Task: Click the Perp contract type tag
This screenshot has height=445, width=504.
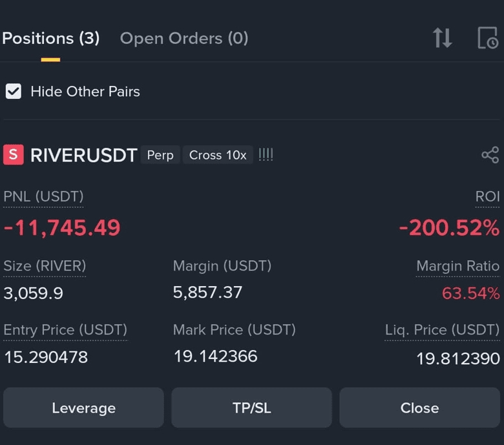Action: pyautogui.click(x=160, y=155)
